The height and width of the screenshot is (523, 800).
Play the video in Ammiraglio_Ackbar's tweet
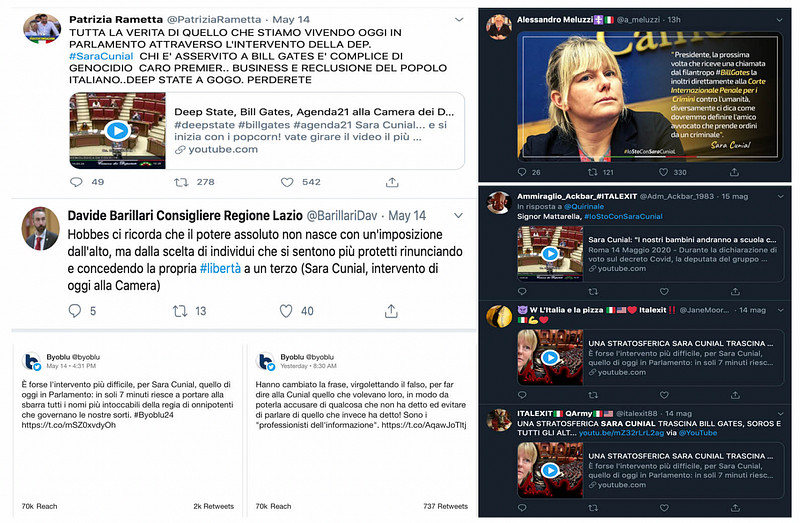(550, 253)
